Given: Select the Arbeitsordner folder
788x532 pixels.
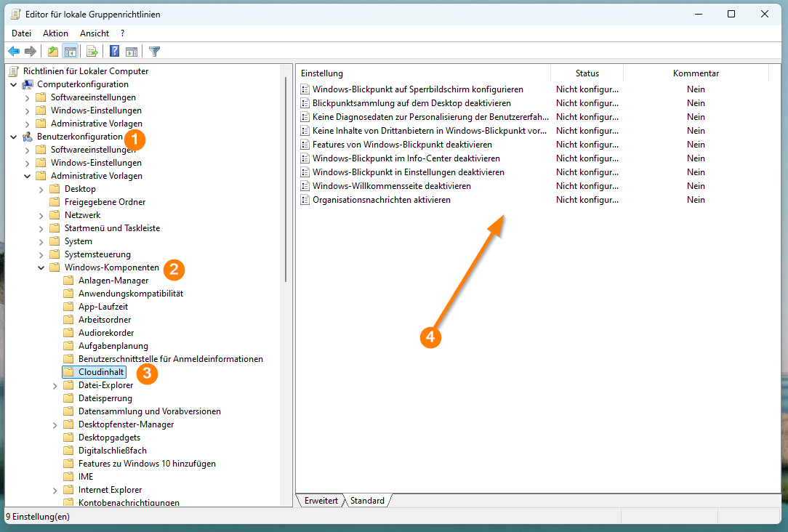Looking at the screenshot, I should tap(105, 320).
